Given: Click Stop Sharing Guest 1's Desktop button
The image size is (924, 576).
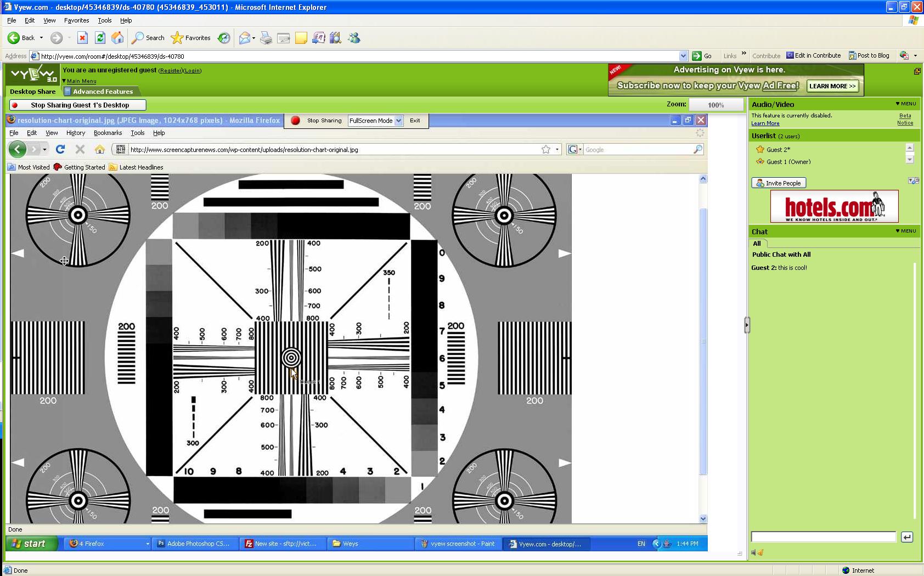Looking at the screenshot, I should pyautogui.click(x=78, y=105).
